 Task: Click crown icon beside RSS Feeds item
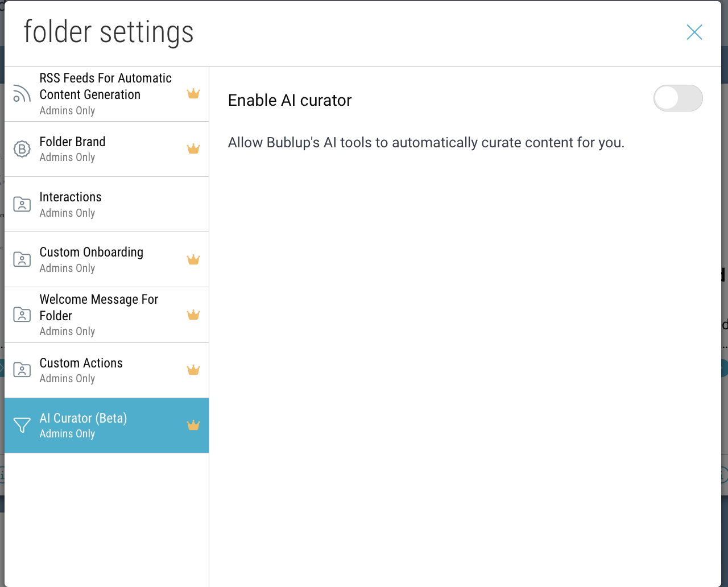pos(193,94)
